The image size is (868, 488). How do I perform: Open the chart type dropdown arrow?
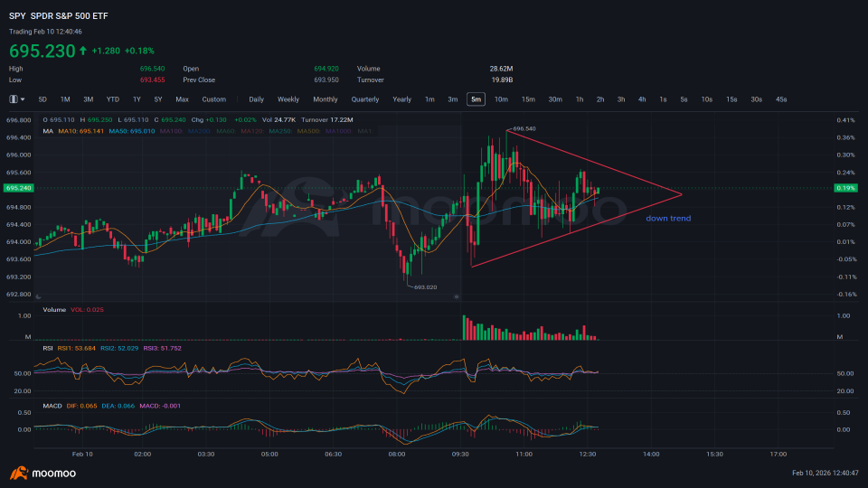23,99
